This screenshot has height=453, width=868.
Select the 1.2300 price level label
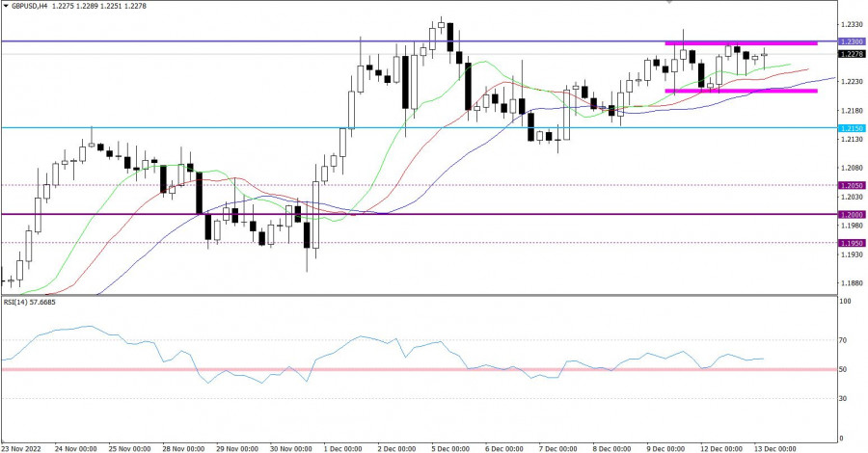(851, 42)
